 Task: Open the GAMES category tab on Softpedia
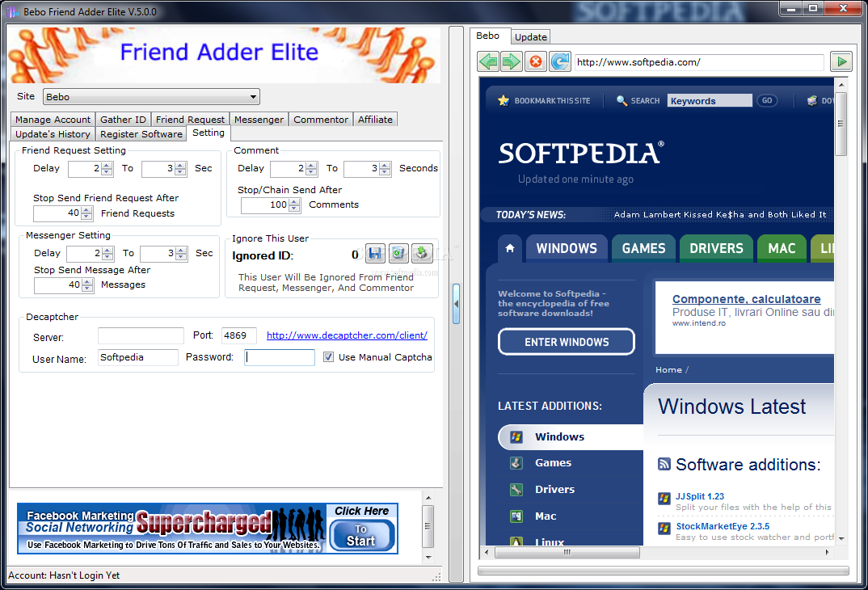click(643, 248)
